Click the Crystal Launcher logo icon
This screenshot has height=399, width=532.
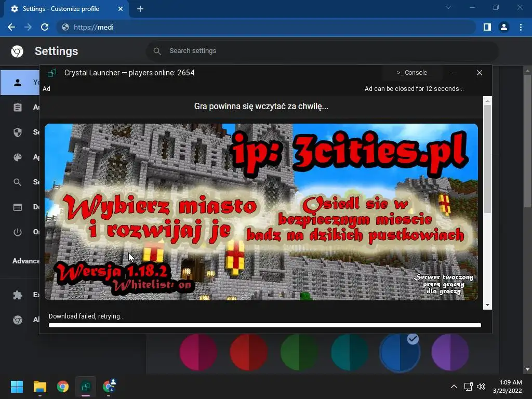(x=52, y=73)
